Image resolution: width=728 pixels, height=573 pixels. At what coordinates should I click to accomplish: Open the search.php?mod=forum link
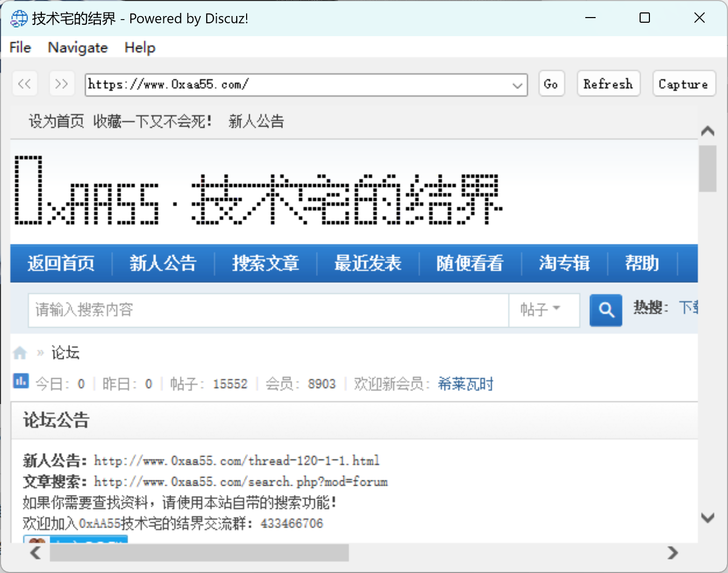241,482
